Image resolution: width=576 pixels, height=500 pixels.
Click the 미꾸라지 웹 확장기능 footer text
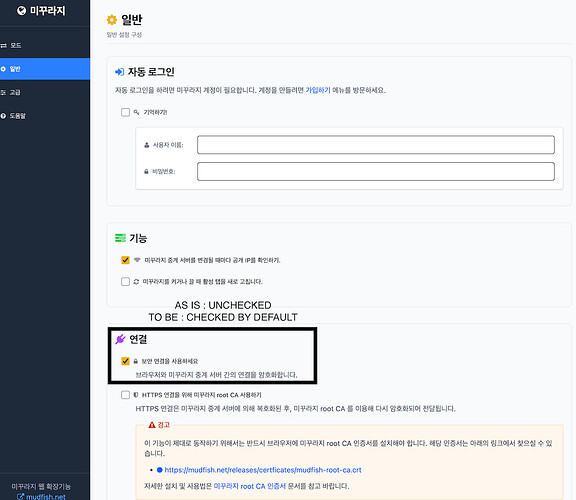[x=41, y=486]
